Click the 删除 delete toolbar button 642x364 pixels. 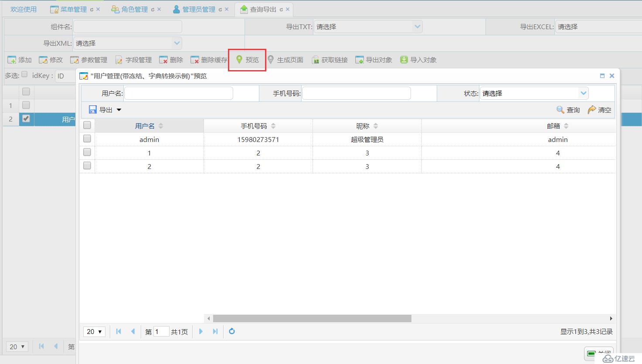pos(171,60)
